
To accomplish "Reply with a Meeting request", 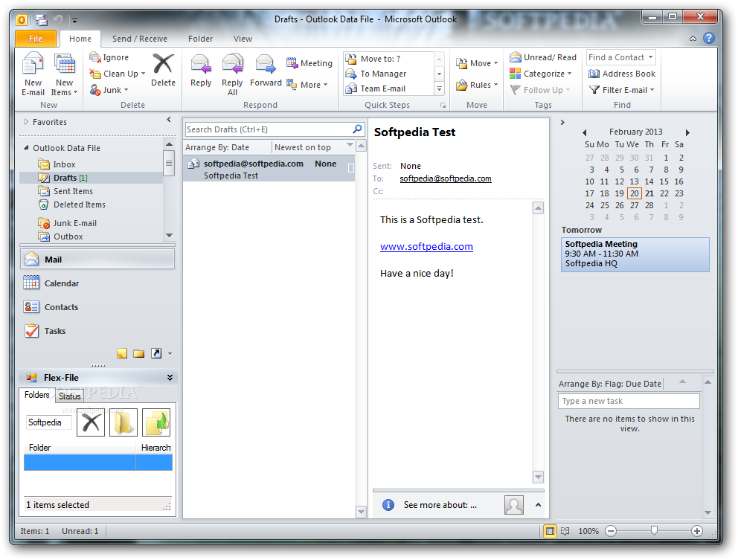I will coord(309,63).
